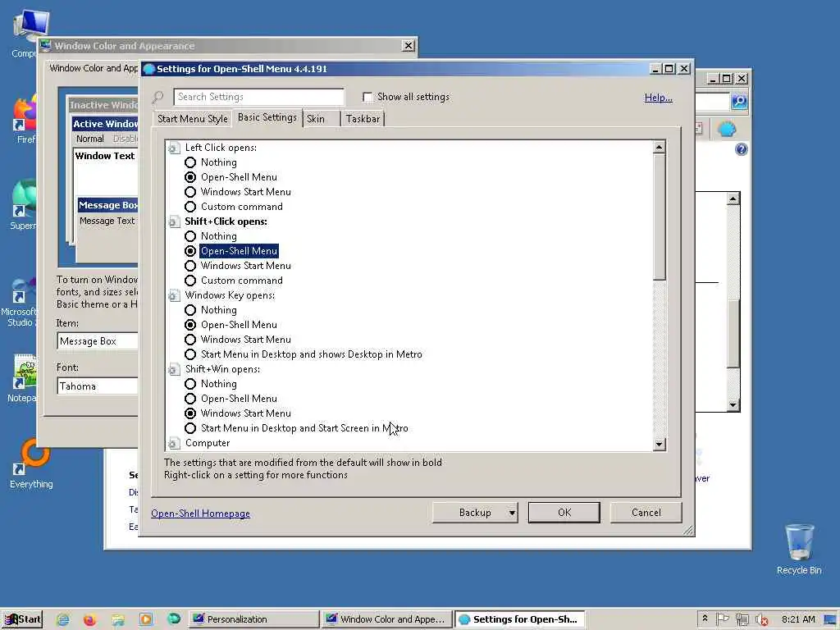840x630 pixels.
Task: Click the search button in Personalization window
Action: click(x=739, y=101)
